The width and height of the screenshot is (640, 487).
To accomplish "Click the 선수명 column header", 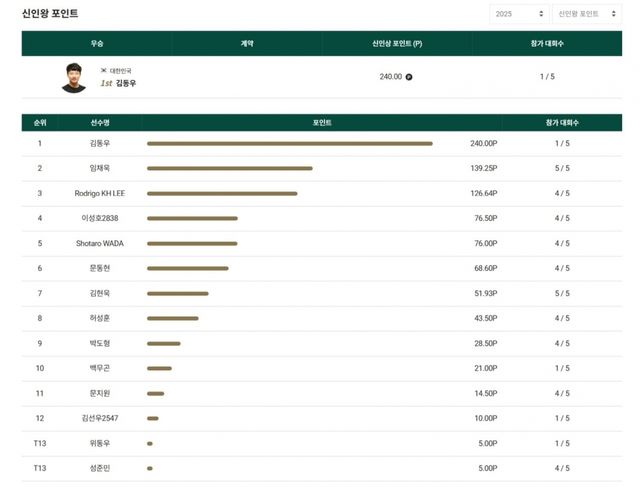I will click(x=100, y=122).
